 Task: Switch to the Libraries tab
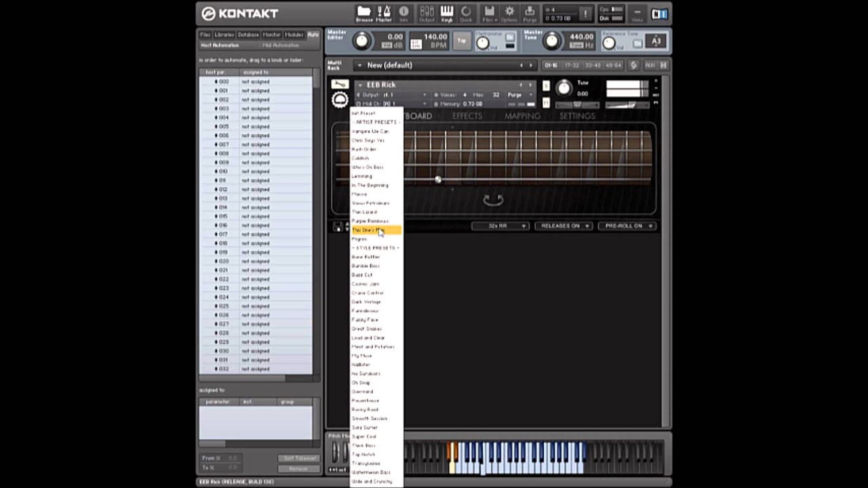[x=224, y=35]
